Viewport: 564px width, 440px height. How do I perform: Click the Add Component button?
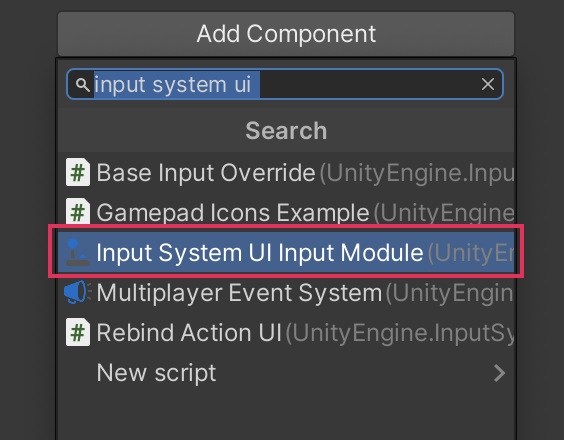[x=286, y=34]
